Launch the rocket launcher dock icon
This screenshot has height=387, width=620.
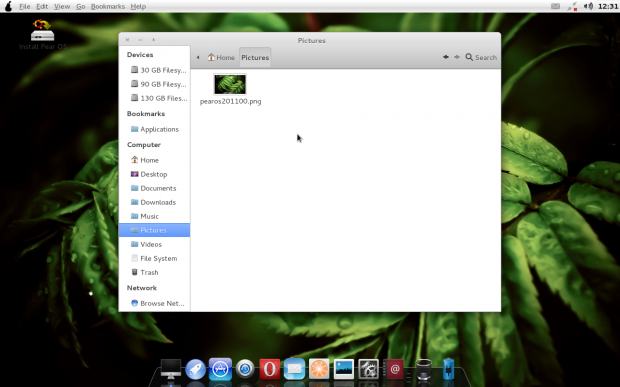(x=195, y=369)
